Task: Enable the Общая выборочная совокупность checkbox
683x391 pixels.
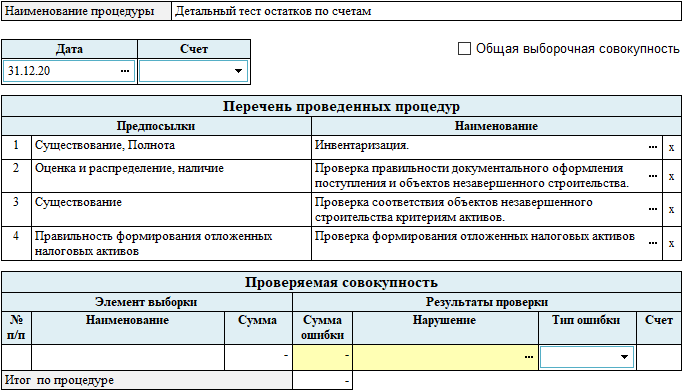Action: 464,48
